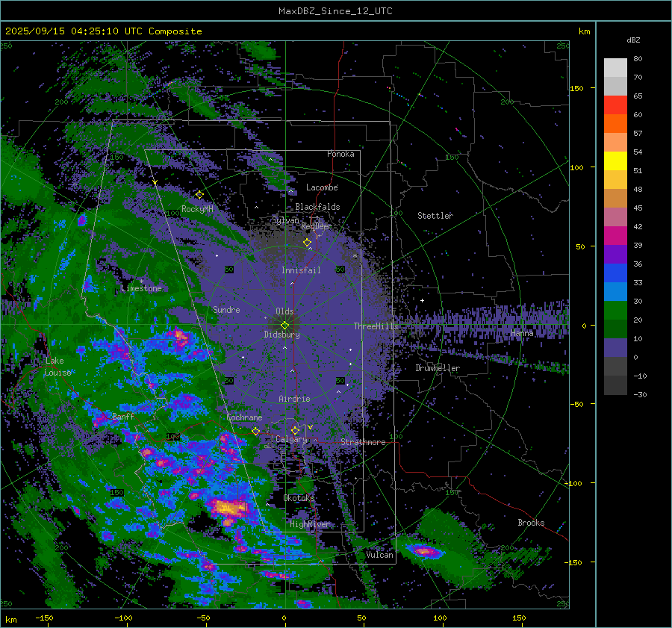This screenshot has width=672, height=628.
Task: Click the Limestone label
Action: (x=141, y=288)
